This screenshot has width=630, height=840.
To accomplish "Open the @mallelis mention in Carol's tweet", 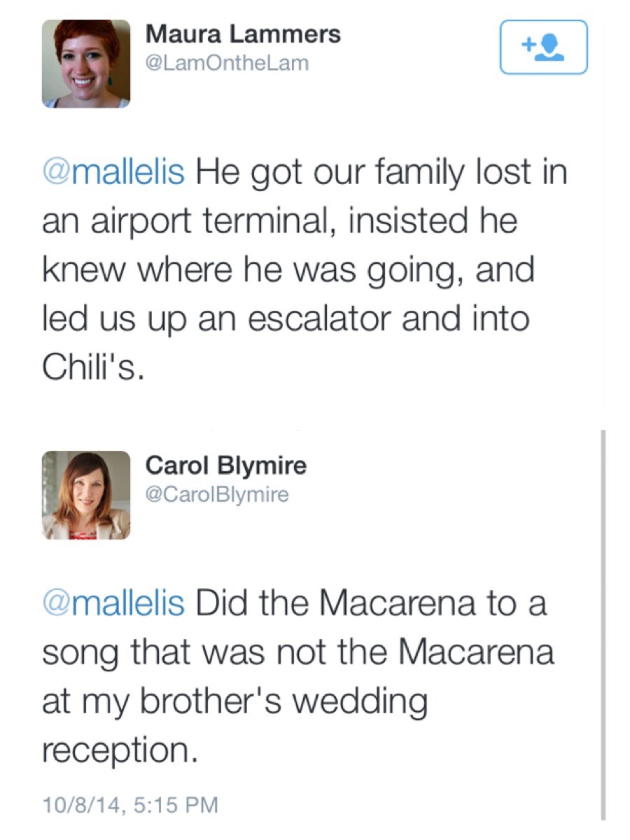I will coord(113,604).
